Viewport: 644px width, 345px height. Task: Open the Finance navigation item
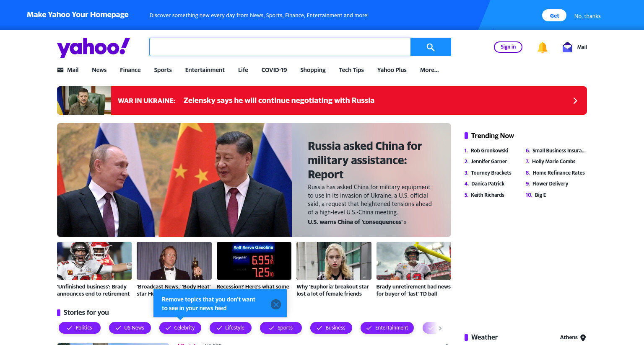[130, 70]
